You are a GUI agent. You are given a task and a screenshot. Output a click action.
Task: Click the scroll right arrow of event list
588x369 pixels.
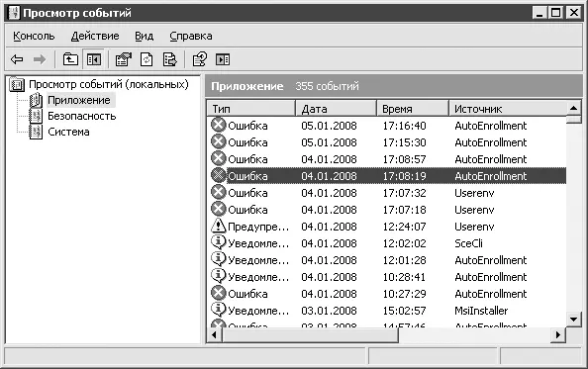558,334
